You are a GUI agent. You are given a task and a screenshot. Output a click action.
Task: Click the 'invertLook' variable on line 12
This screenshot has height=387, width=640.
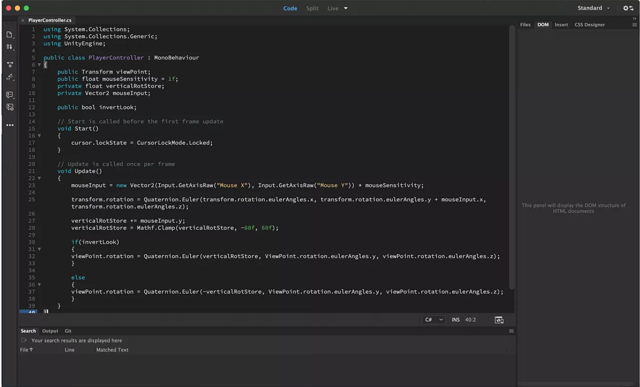coord(116,107)
